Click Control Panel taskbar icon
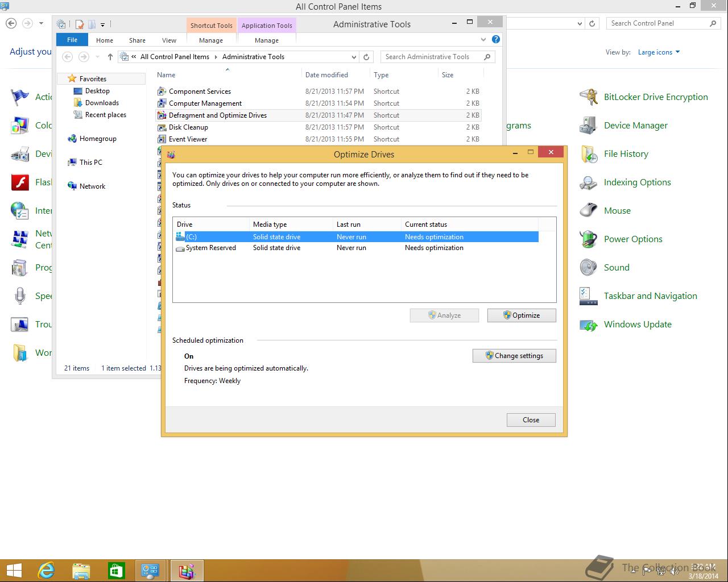The image size is (728, 582). pos(151,571)
